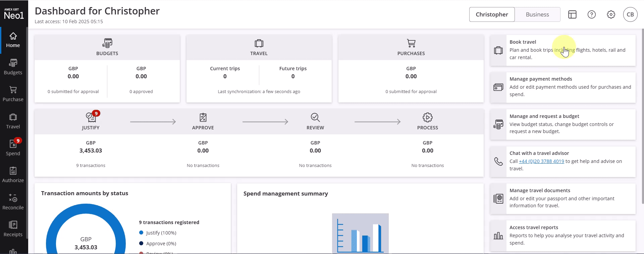The image size is (644, 254).
Task: Click the travel reports bar chart icon
Action: [498, 236]
